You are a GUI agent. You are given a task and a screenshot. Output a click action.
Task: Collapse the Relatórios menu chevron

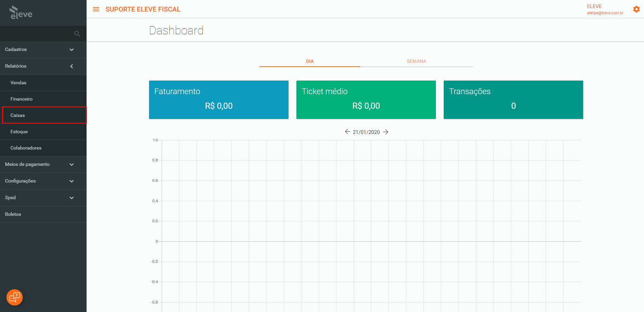click(72, 66)
